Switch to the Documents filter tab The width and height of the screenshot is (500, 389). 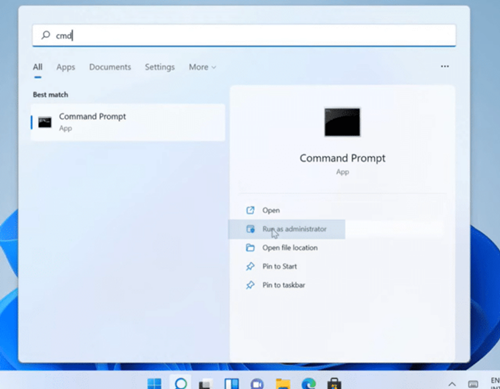click(x=110, y=67)
